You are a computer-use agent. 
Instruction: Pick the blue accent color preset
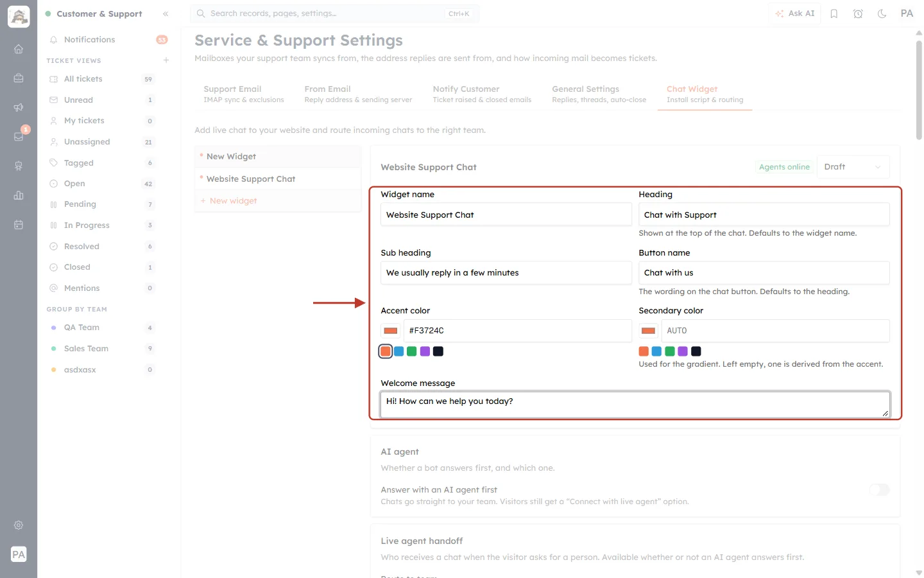398,351
